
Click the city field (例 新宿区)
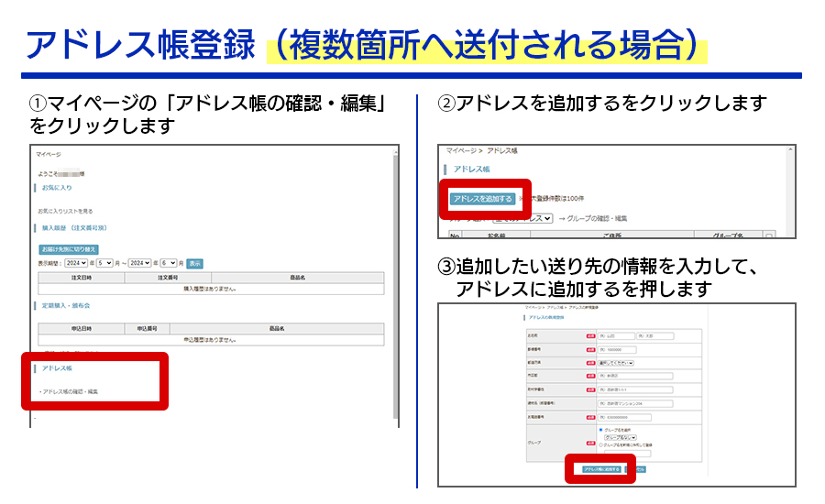click(x=635, y=376)
